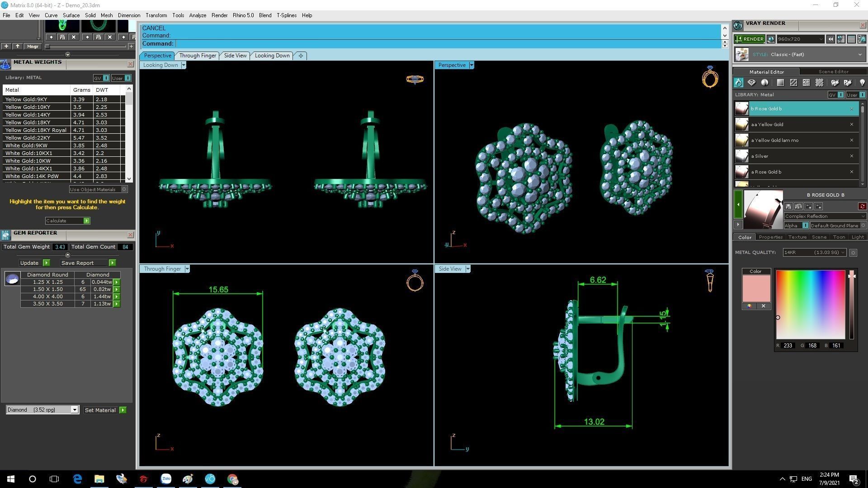This screenshot has width=868, height=488.
Task: Open the T-Splines menu
Action: pos(286,15)
